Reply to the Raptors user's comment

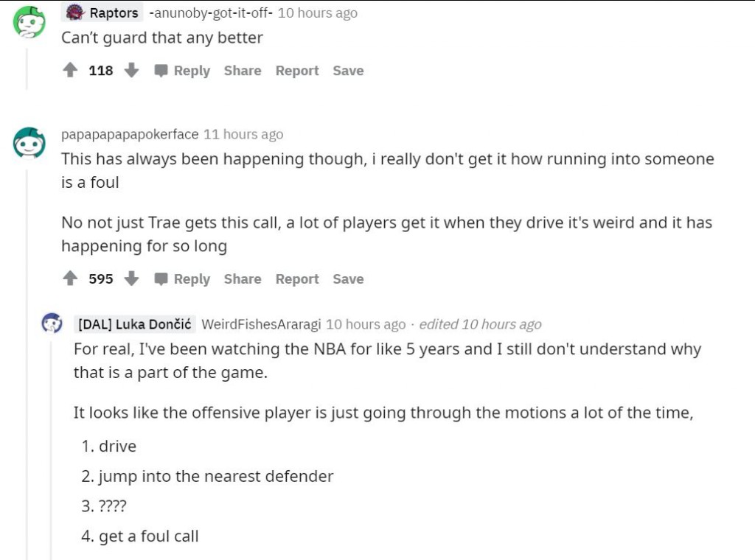[x=183, y=71]
